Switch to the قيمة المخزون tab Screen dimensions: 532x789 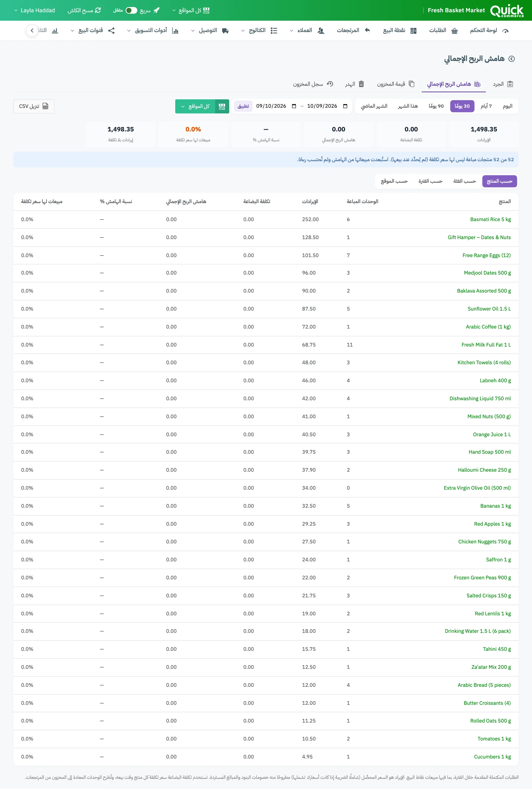coord(396,84)
